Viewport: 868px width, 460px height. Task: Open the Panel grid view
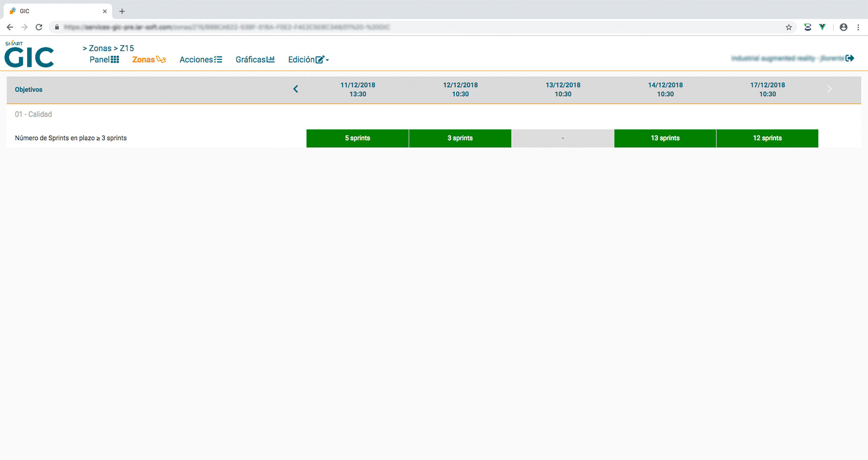[104, 60]
